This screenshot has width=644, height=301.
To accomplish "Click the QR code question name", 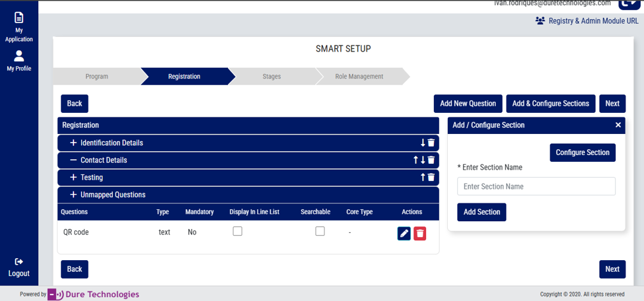I will (76, 232).
